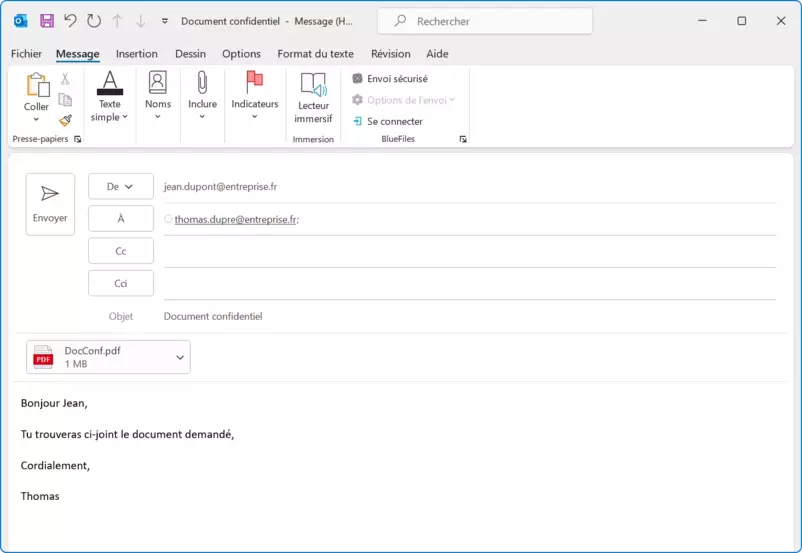Go to next item with down arrow
Viewport: 802px width, 553px height.
pos(141,21)
